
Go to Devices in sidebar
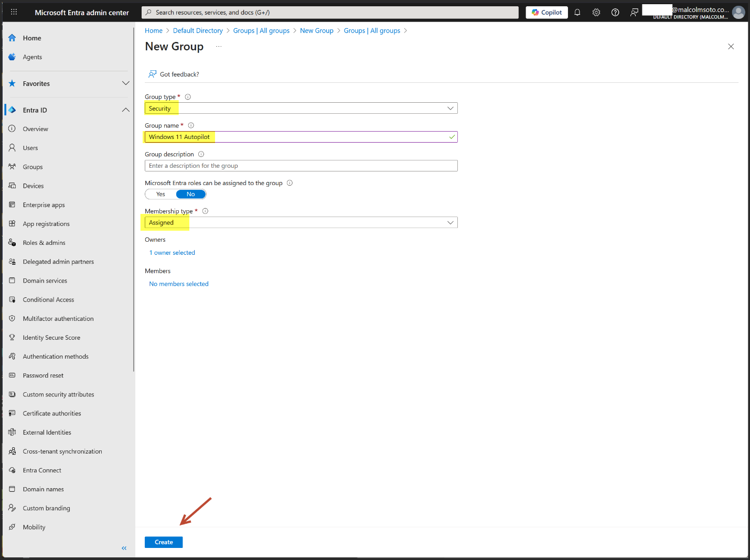[x=33, y=186]
